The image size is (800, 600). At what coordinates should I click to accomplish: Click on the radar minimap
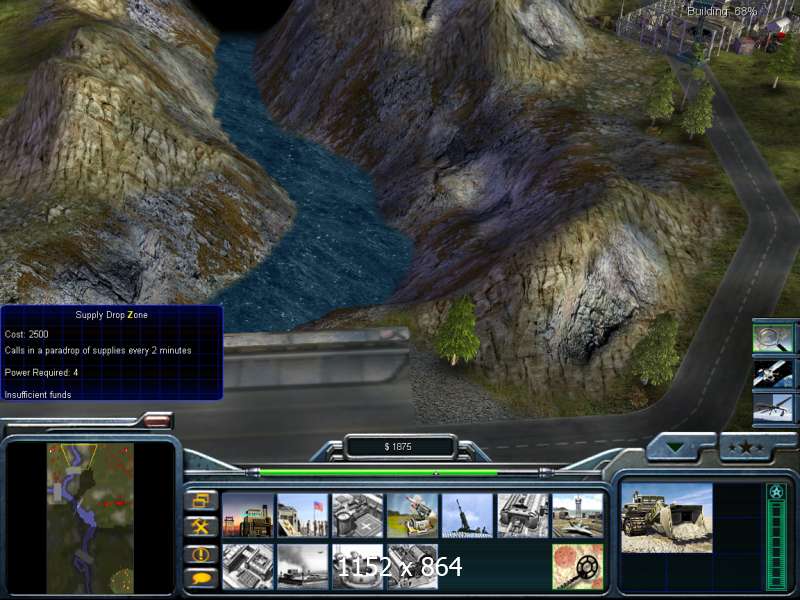90,518
